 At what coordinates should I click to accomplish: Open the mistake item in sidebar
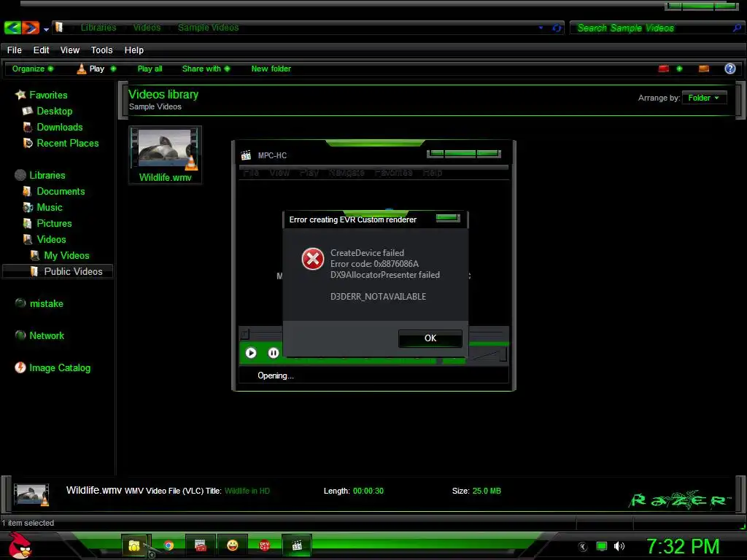(x=46, y=304)
